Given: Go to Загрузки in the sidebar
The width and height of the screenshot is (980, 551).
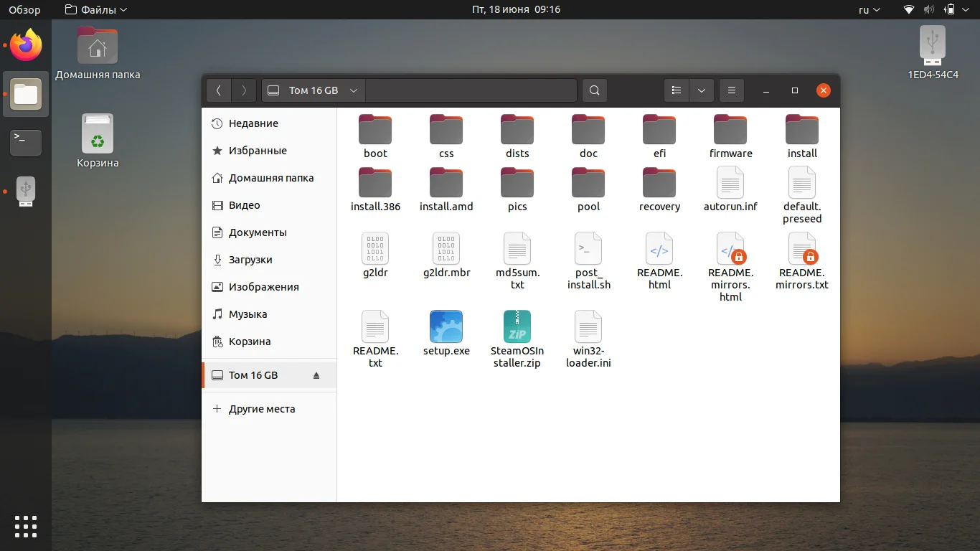Looking at the screenshot, I should [250, 260].
